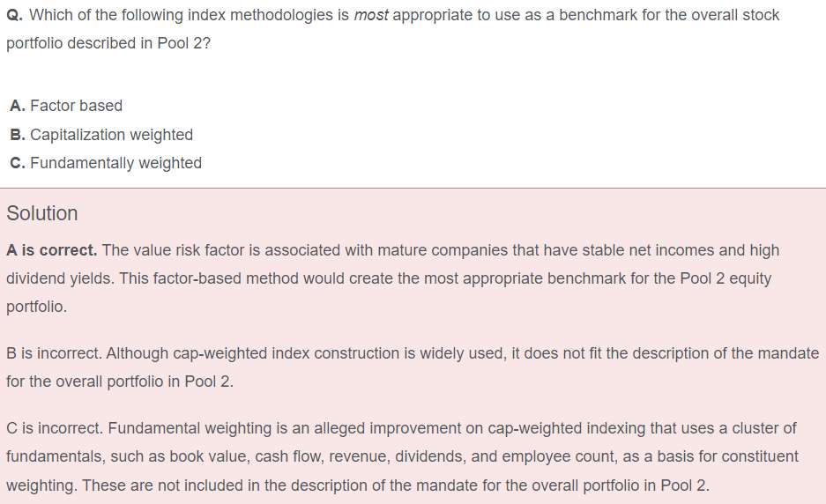The height and width of the screenshot is (504, 826).
Task: Click the bold letter "A." option label
Action: [x=18, y=106]
